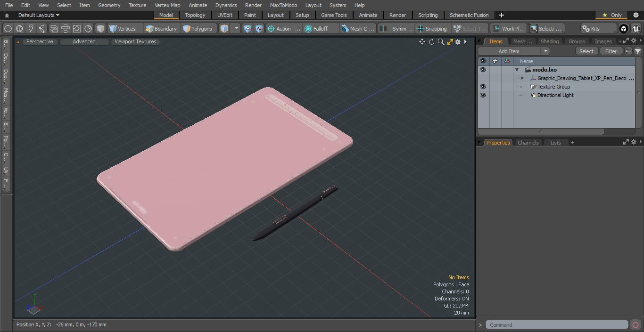Screen dimensions: 644x332
Task: Switch to the Schematic Fusion tab
Action: tap(469, 15)
